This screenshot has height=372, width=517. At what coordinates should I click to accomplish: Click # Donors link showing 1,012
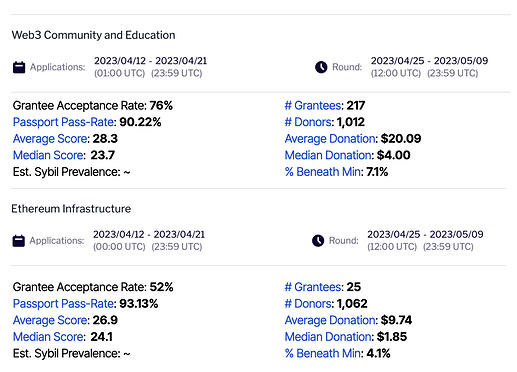pos(308,122)
